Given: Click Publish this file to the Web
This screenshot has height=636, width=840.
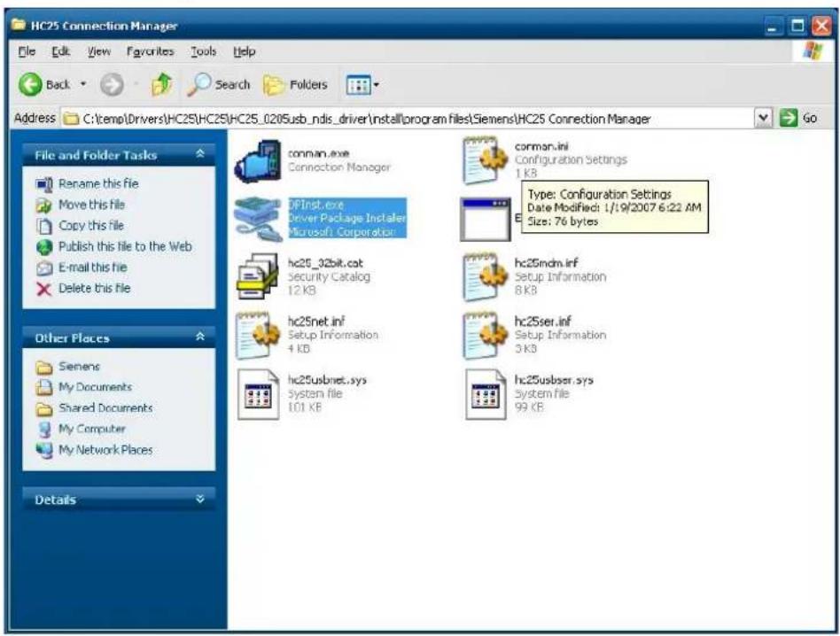Looking at the screenshot, I should click(125, 246).
